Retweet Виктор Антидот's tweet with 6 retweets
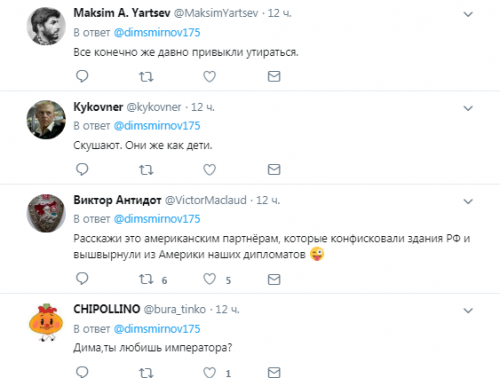 [146, 279]
